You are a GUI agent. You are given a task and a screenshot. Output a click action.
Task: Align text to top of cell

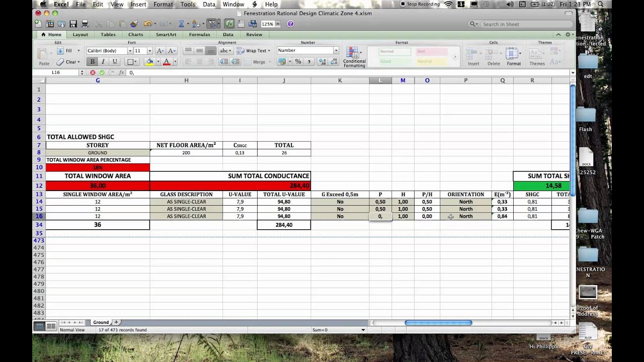coord(188,51)
